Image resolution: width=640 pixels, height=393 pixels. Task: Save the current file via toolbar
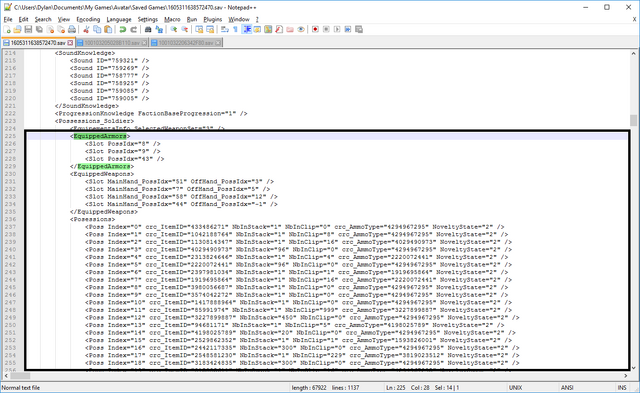[x=29, y=29]
